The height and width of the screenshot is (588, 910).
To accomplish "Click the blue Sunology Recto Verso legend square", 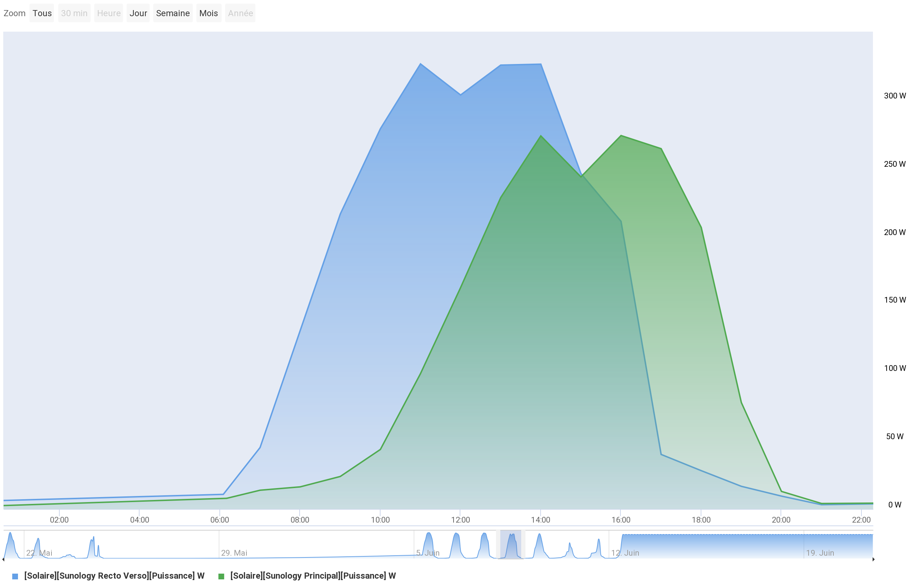I will click(x=15, y=576).
